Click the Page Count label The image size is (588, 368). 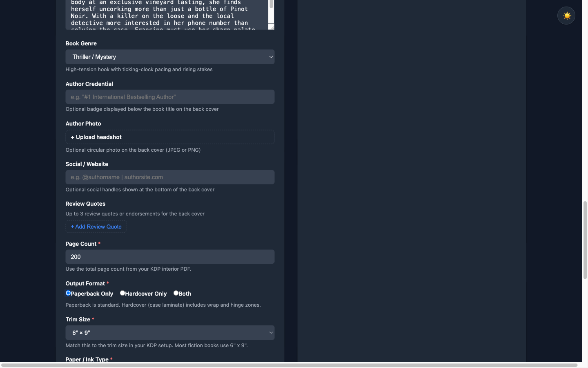point(81,244)
